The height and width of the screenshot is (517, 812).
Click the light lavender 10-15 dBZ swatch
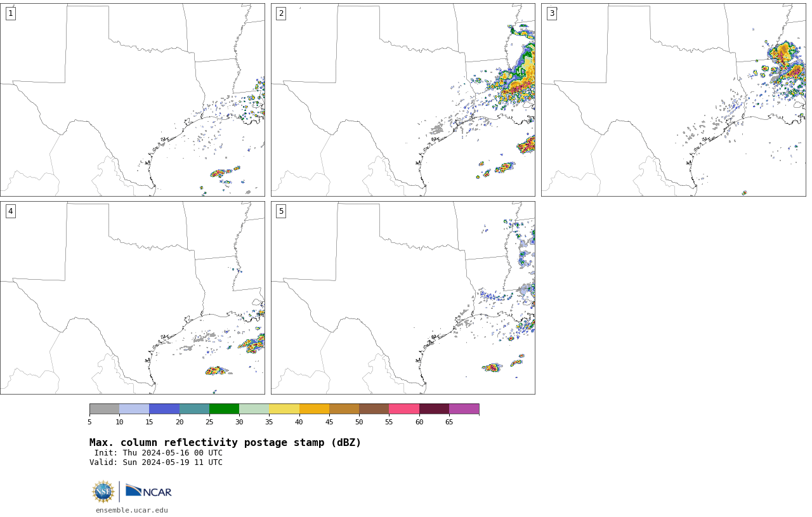[x=134, y=409]
